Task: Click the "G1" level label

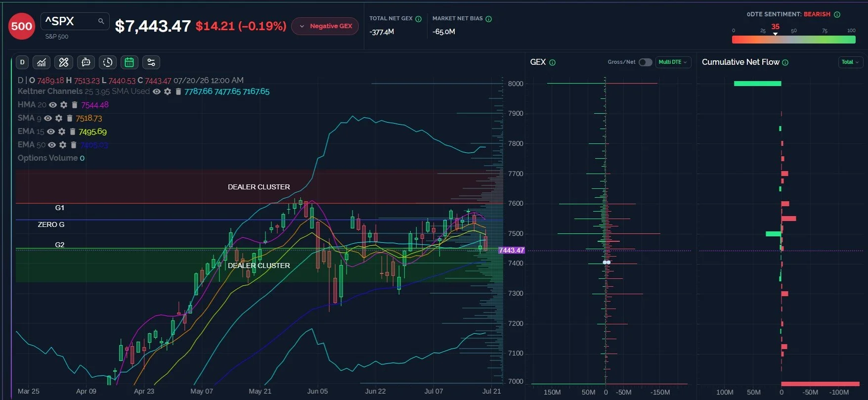Action: (60, 208)
